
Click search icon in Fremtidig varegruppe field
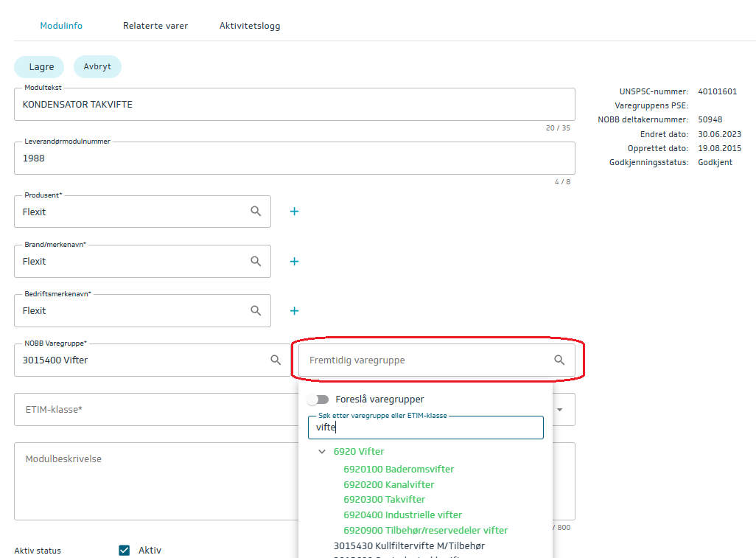pos(559,360)
